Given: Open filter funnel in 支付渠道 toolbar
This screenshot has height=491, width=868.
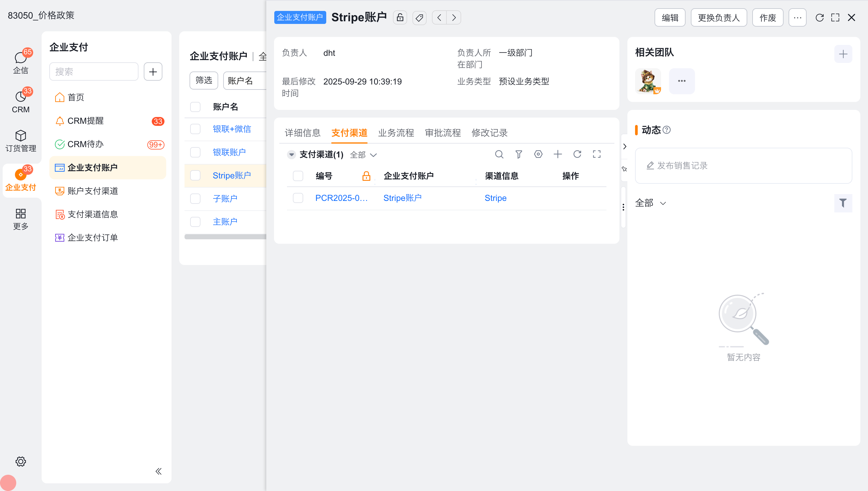Looking at the screenshot, I should (x=518, y=155).
